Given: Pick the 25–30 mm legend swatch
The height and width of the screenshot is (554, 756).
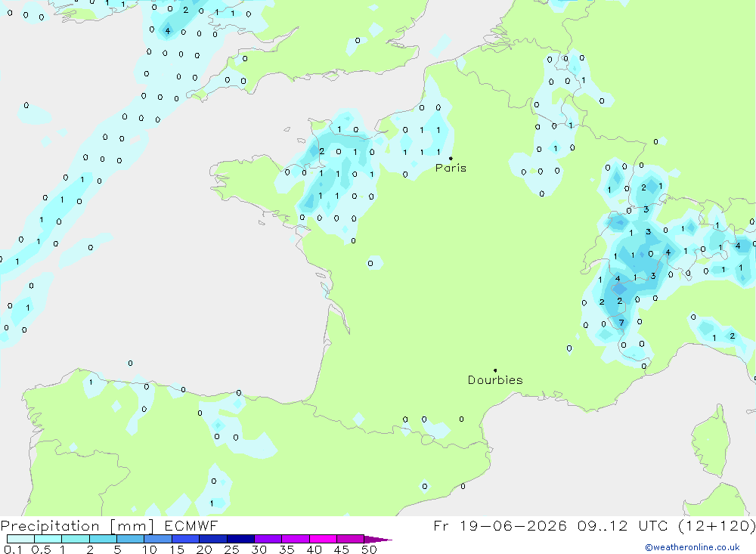Looking at the screenshot, I should click(240, 539).
